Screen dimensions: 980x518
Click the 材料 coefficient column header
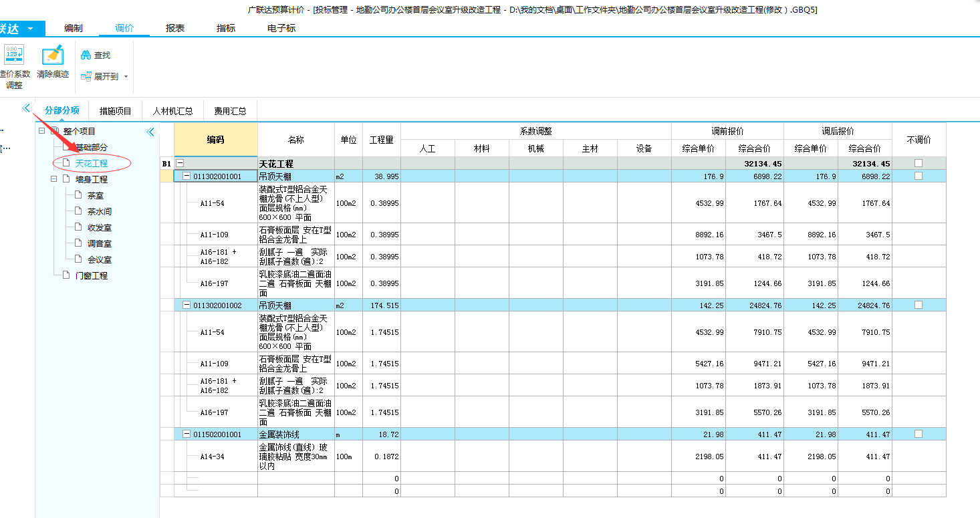click(481, 148)
